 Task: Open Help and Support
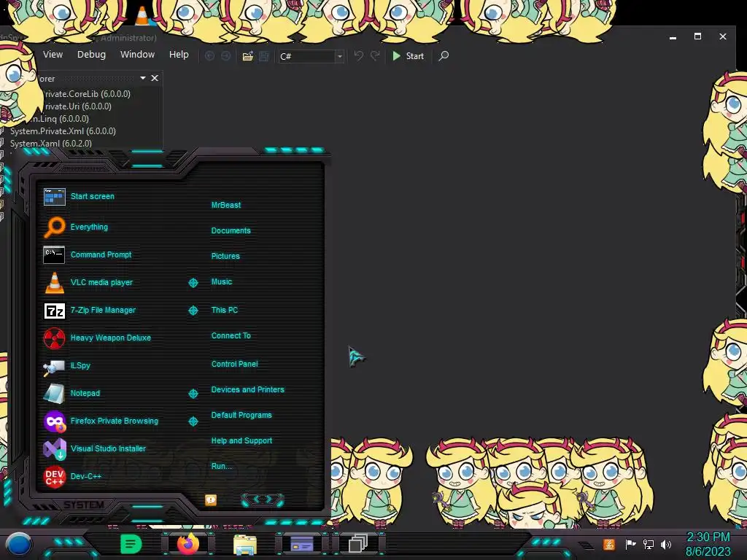coord(241,441)
